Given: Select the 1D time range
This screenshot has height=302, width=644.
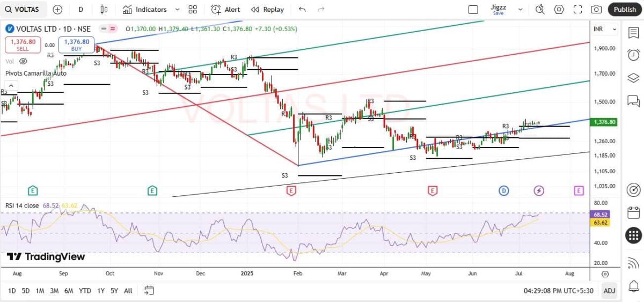Looking at the screenshot, I should point(12,291).
